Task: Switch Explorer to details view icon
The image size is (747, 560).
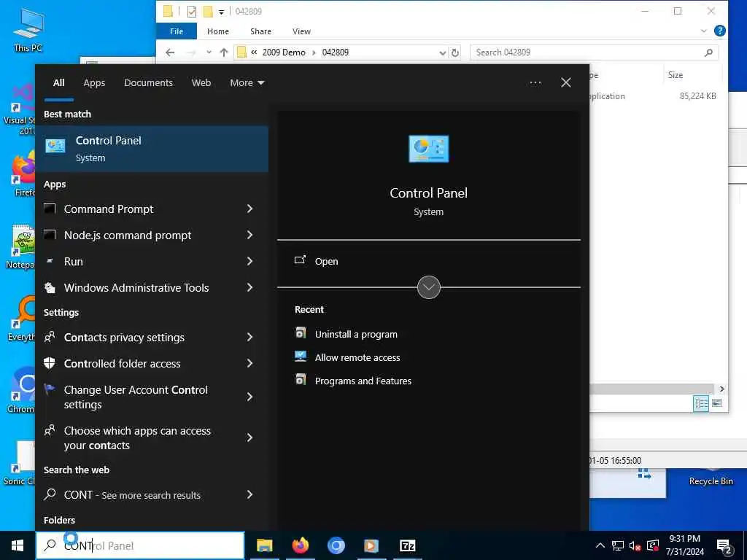Action: (701, 403)
